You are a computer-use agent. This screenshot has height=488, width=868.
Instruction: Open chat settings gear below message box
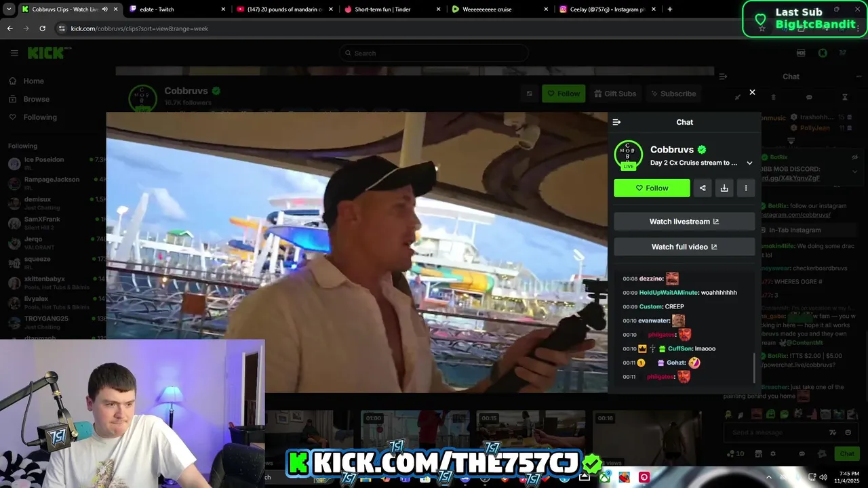pos(772,453)
